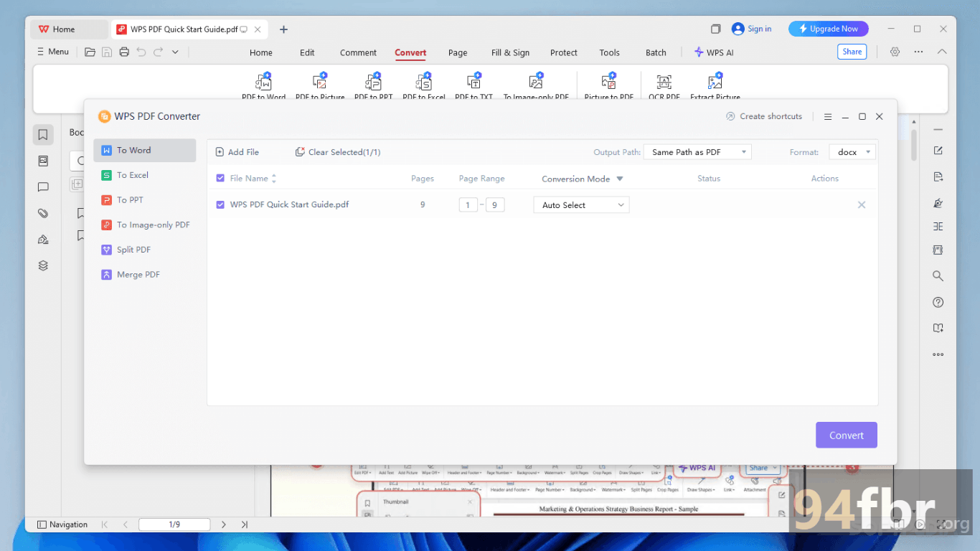Click the Redo arrow icon

[x=158, y=52]
